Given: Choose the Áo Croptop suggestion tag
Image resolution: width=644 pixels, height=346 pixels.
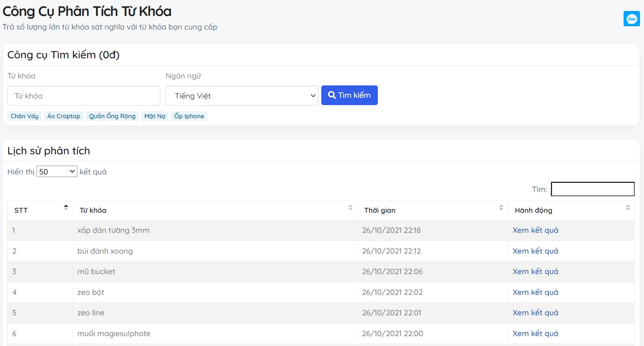Looking at the screenshot, I should coord(64,116).
